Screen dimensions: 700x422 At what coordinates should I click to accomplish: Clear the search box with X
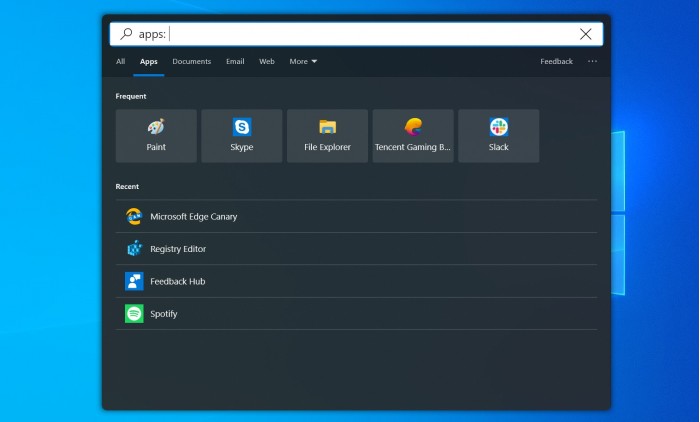click(586, 34)
